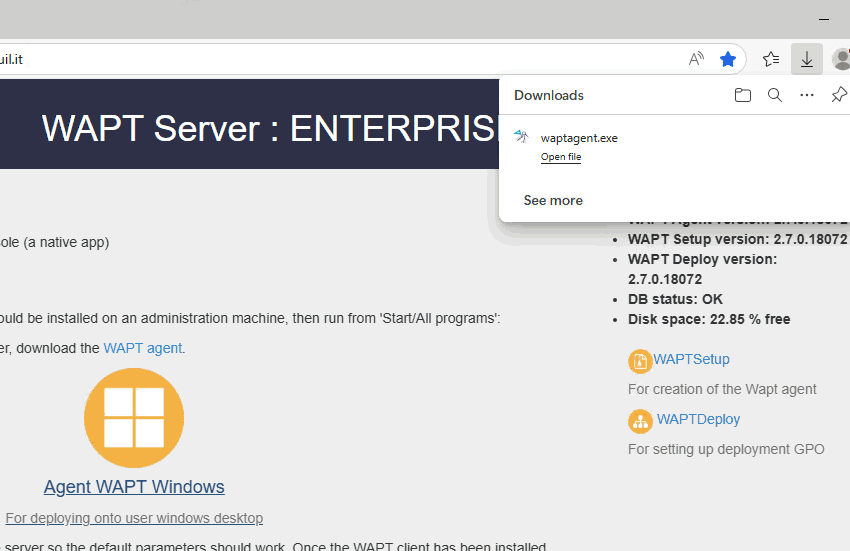Open the WAPTDeploy link
The width and height of the screenshot is (850, 551).
pos(698,419)
